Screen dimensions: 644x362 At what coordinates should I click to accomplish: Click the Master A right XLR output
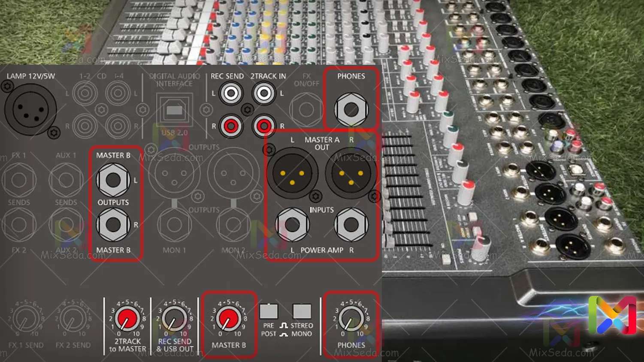[351, 174]
